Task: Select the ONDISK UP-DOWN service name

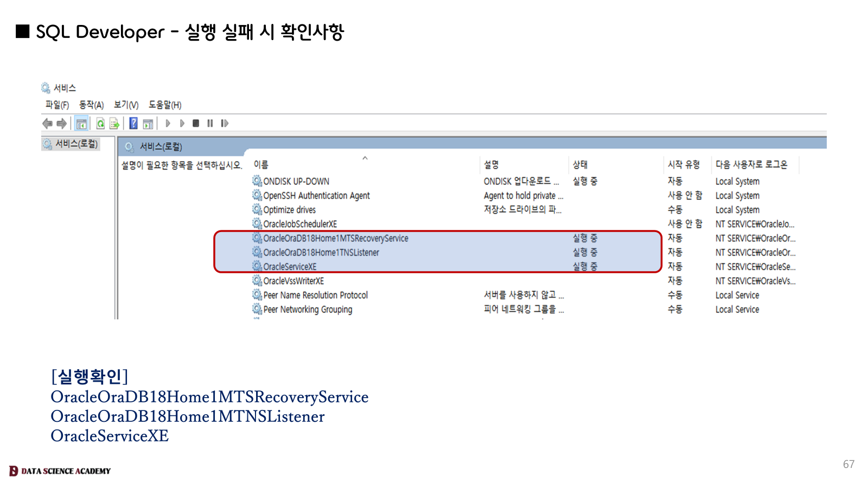Action: tap(296, 181)
